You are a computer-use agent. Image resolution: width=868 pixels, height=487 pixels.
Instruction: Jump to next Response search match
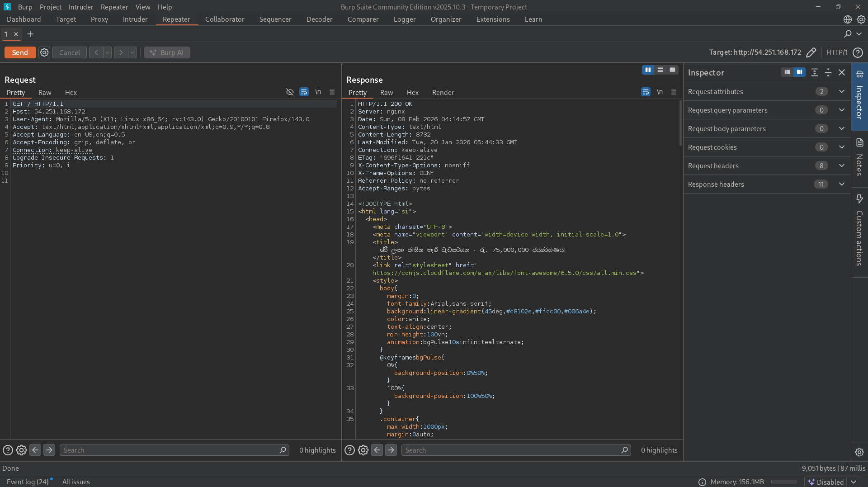click(x=391, y=450)
